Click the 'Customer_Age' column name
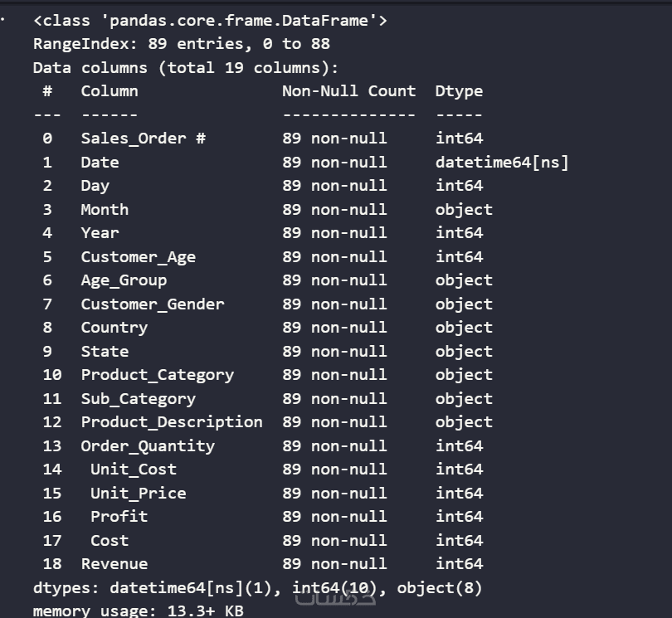This screenshot has height=618, width=672. [x=138, y=256]
